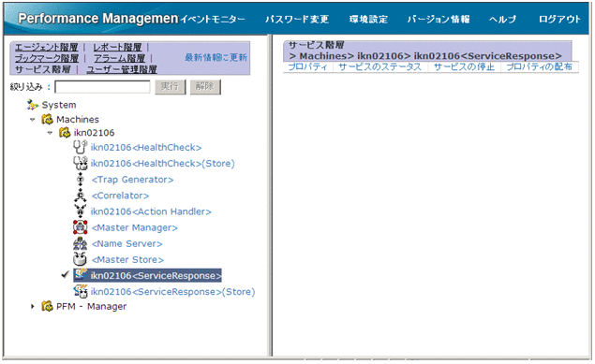Click the PFM - Manager folder icon

(47, 306)
